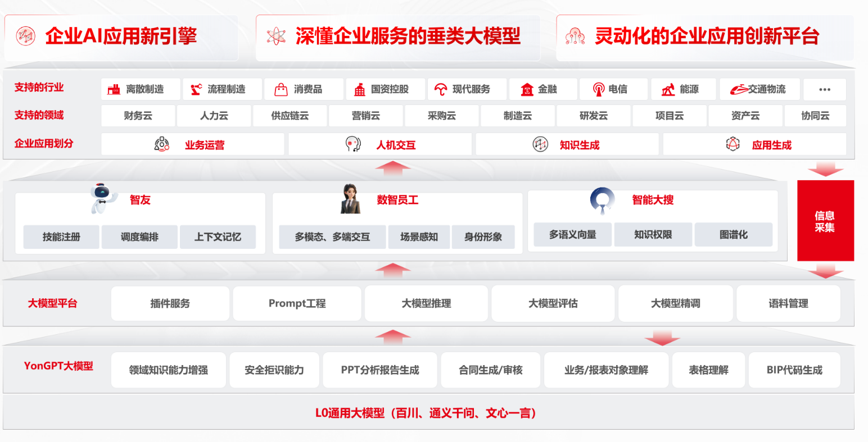The height and width of the screenshot is (442, 868).
Task: Select the 采购云 domain box
Action: [442, 116]
